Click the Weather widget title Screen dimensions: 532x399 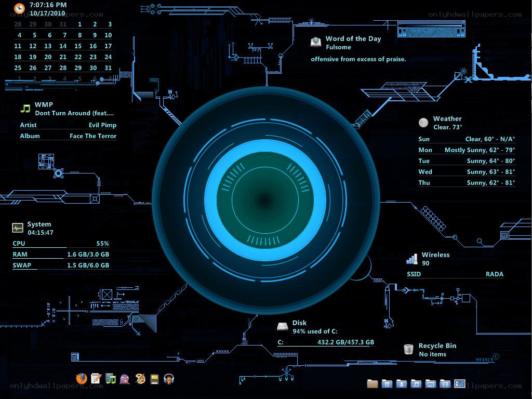447,119
